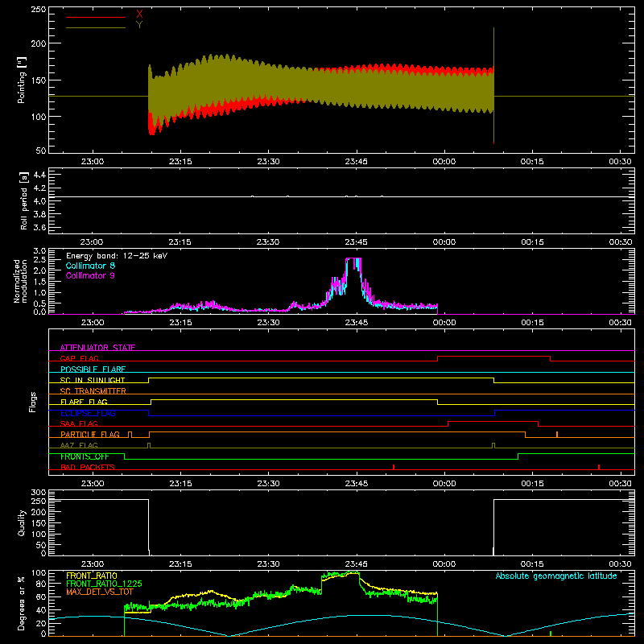This screenshot has height=644, width=644.
Task: Click the bad packets spike near 23:51
Action: tap(394, 467)
